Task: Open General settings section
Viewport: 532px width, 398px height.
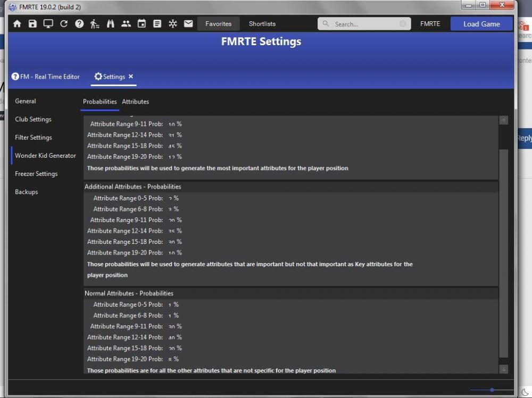Action: (x=26, y=101)
